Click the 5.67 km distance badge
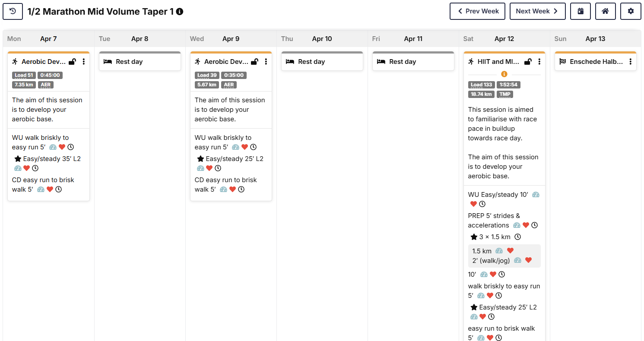The width and height of the screenshot is (644, 341). [x=207, y=85]
